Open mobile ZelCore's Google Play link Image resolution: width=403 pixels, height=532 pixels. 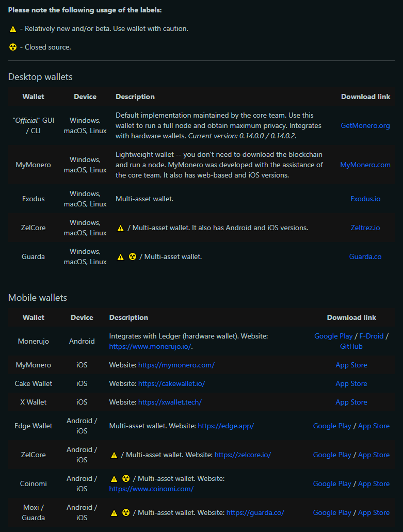tap(332, 455)
